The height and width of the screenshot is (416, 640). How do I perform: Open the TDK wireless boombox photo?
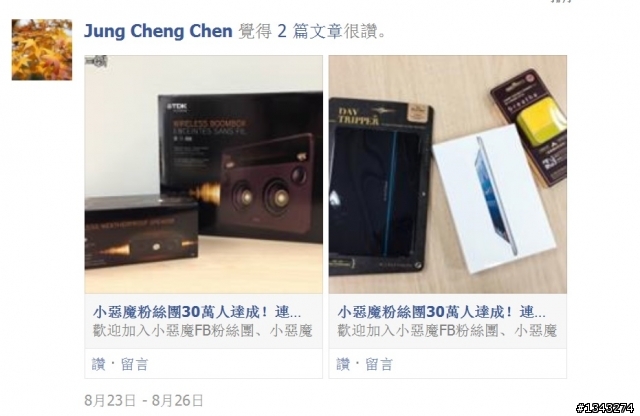pyautogui.click(x=204, y=174)
